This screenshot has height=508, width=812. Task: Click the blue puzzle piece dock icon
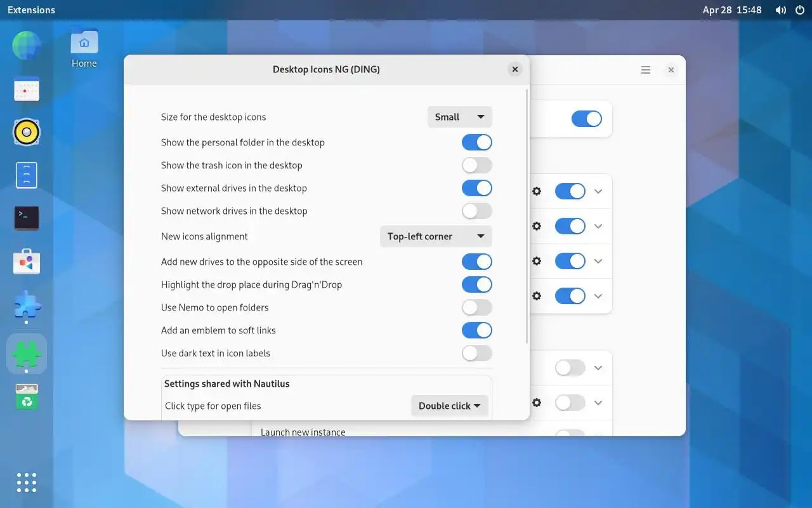[x=27, y=306]
